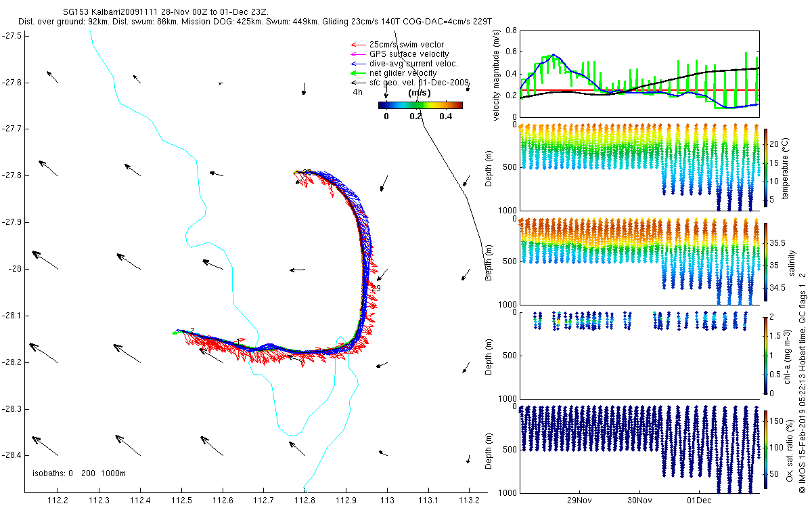Click the chl-a colorbar
This screenshot has height=508, width=812.
tap(765, 355)
